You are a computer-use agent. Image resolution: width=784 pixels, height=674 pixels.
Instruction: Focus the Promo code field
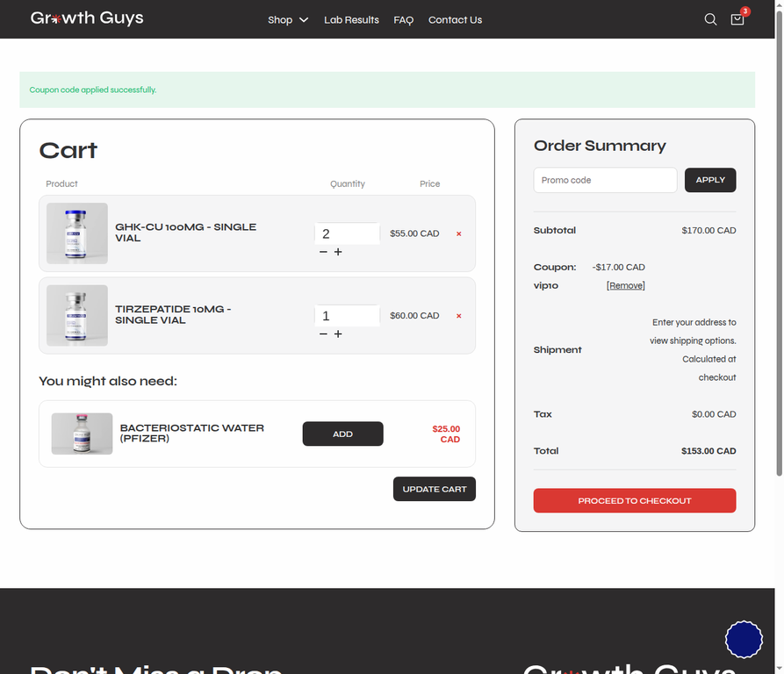605,180
